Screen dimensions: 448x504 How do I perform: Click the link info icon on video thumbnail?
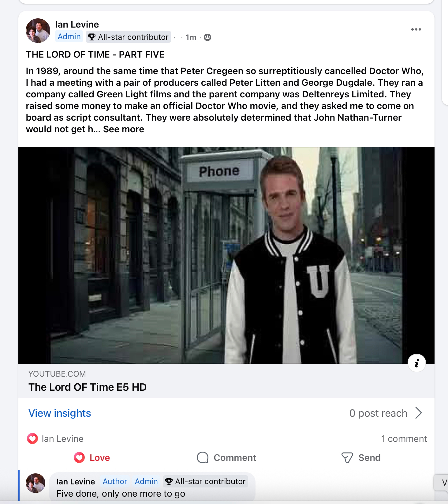pyautogui.click(x=416, y=363)
